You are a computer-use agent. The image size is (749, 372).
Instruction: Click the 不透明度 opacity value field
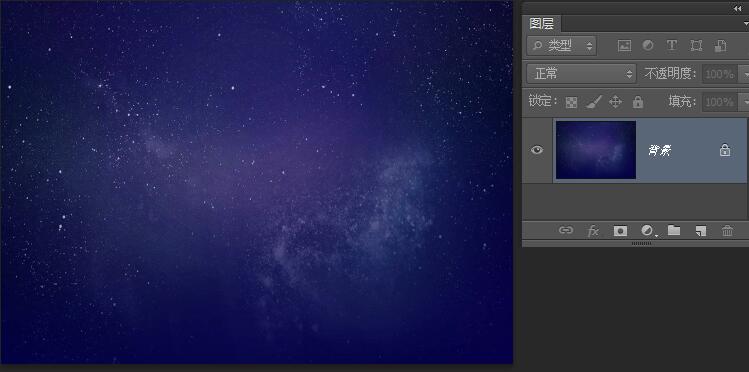720,74
